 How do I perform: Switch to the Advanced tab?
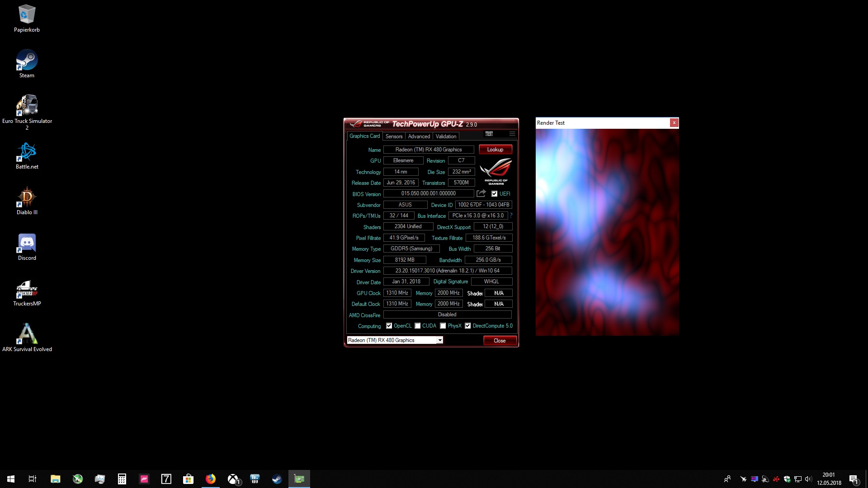[x=419, y=136]
